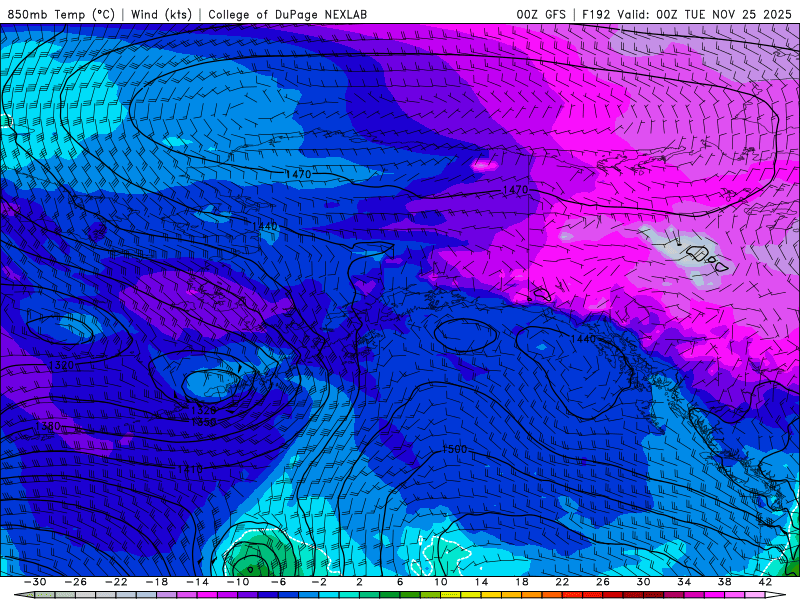Click the 1410 height contour label
Screen dimensions: 800x600
[x=190, y=469]
